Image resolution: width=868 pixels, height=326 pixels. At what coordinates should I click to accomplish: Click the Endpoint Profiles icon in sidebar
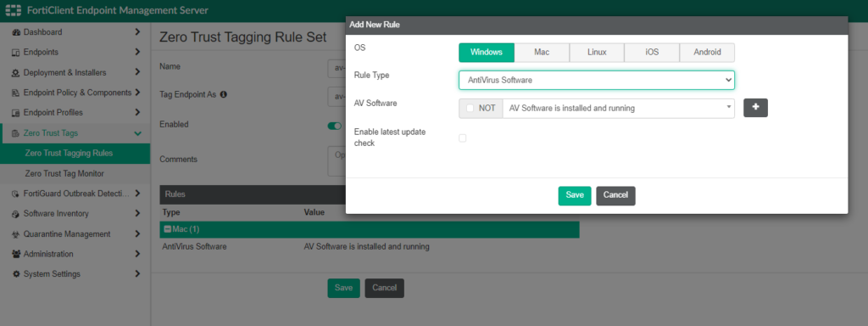16,113
